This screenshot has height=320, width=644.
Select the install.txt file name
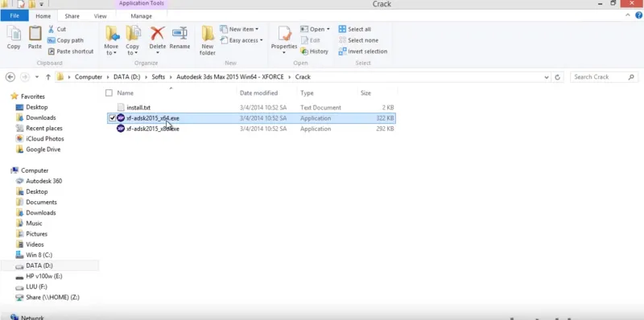[138, 108]
